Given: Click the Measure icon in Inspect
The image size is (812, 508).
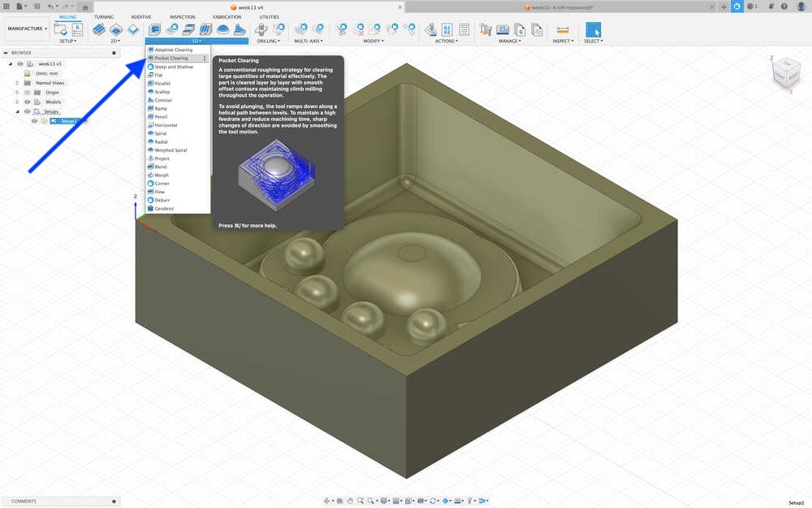Looking at the screenshot, I should 563,29.
